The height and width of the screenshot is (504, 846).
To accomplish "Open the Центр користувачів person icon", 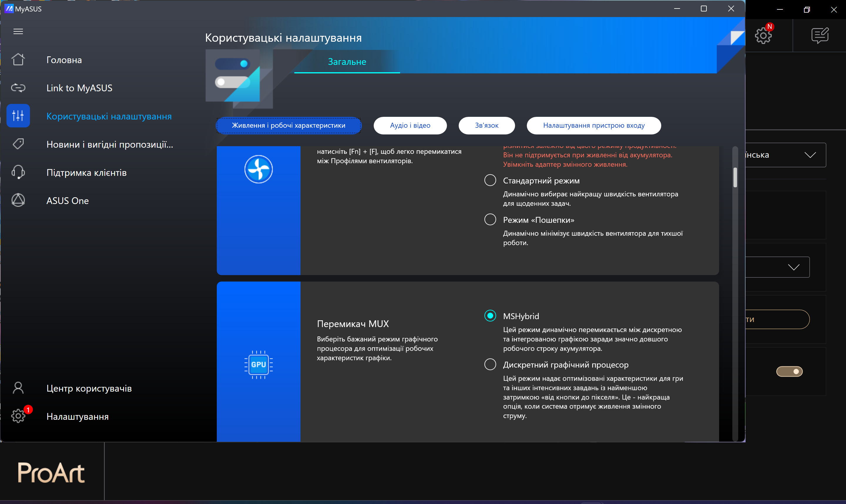I will [18, 388].
